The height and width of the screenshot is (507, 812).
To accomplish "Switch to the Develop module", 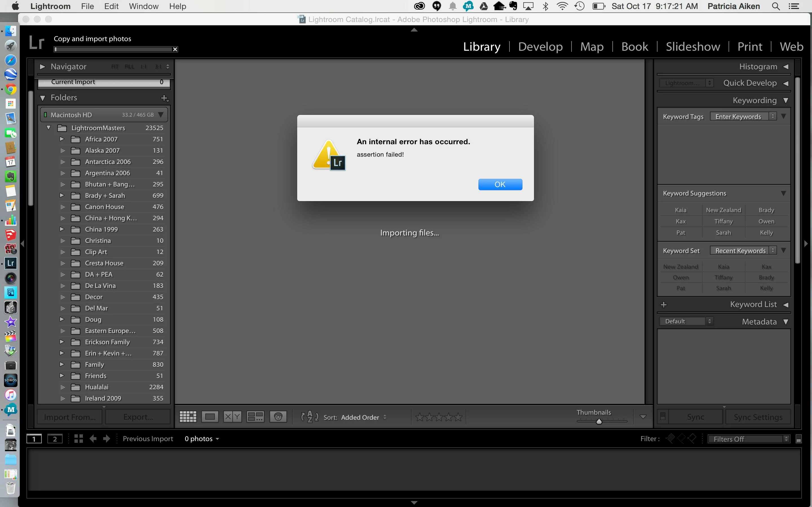I will 540,46.
